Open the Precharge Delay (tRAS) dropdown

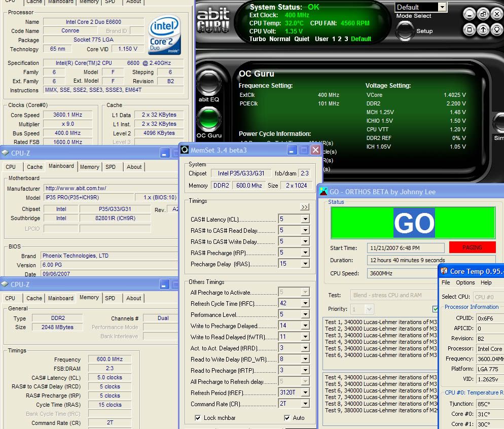click(305, 264)
